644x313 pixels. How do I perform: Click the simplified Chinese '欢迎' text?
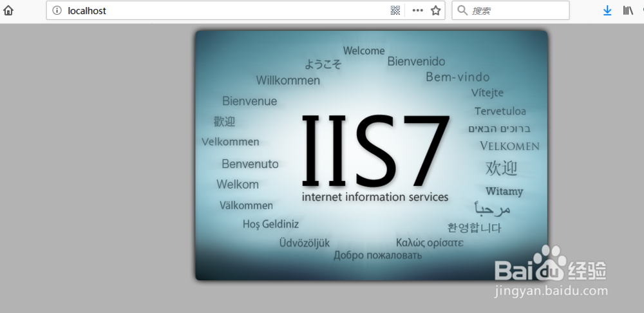(501, 168)
